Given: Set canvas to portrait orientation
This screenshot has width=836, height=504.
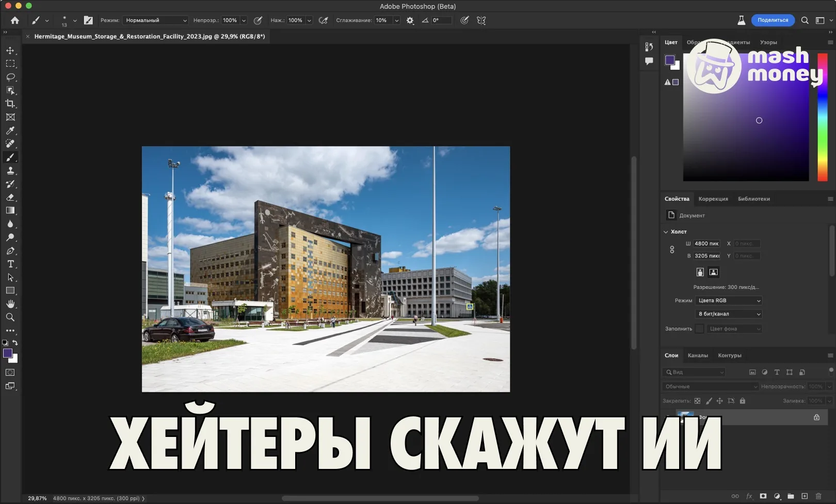Looking at the screenshot, I should 700,272.
